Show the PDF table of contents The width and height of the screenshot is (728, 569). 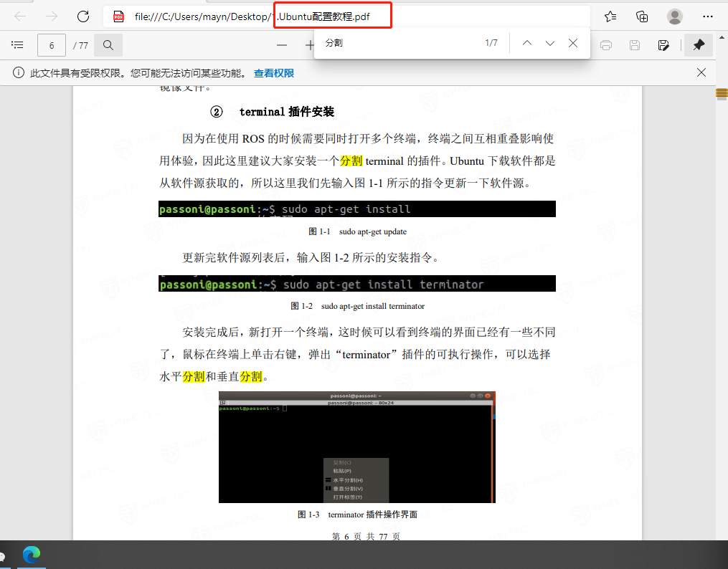point(17,45)
